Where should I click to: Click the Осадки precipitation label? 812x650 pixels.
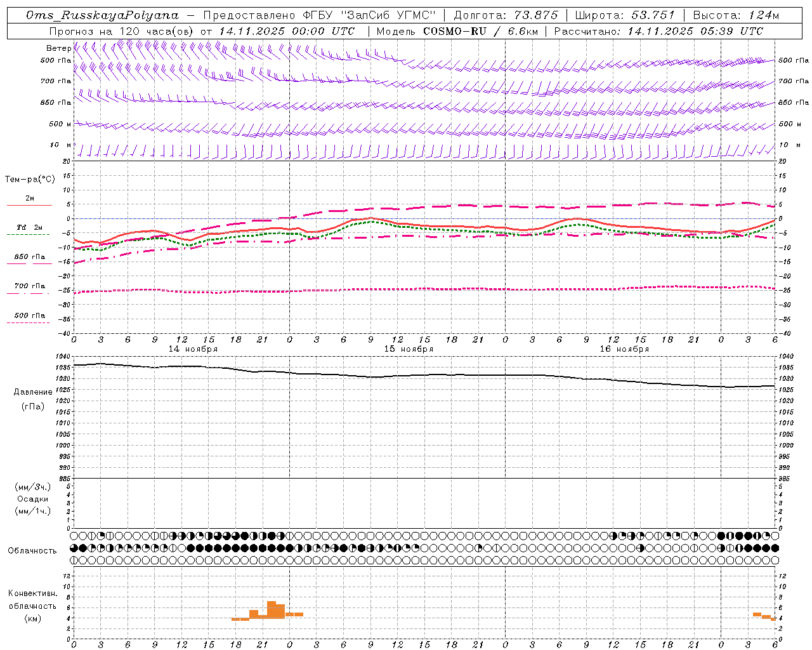33,499
